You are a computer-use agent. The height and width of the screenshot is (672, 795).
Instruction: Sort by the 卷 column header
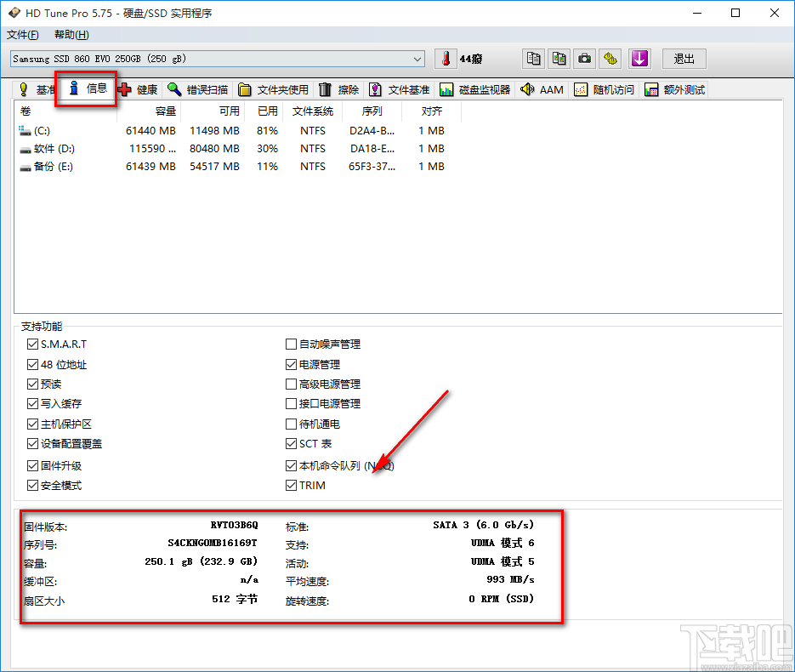[66, 111]
